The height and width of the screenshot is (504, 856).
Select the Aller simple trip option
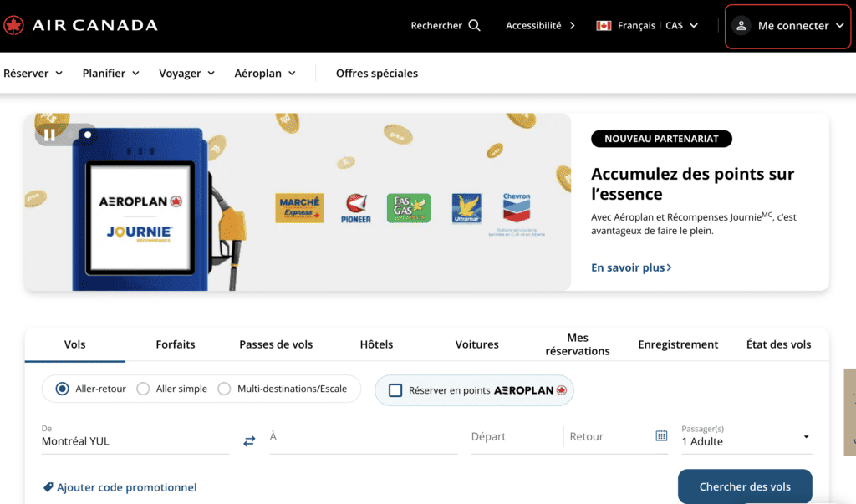pyautogui.click(x=142, y=388)
